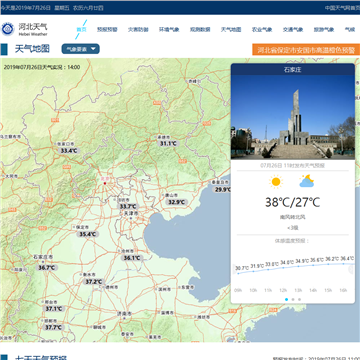Go to the 首页 nav tab

point(81,29)
